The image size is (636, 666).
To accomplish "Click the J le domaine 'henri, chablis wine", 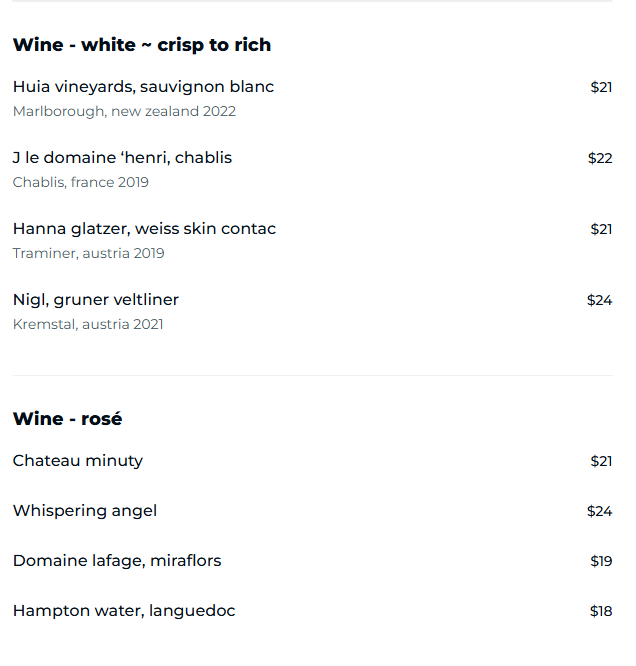I will click(x=122, y=158).
